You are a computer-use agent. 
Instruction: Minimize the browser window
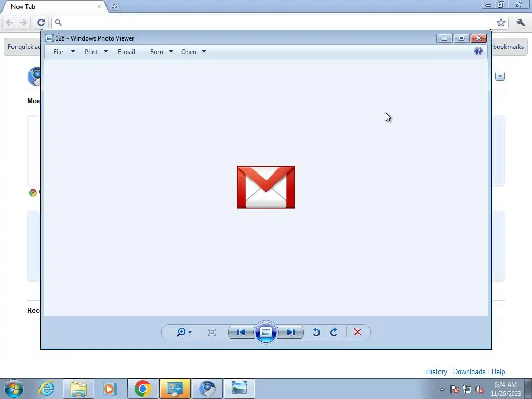point(488,5)
